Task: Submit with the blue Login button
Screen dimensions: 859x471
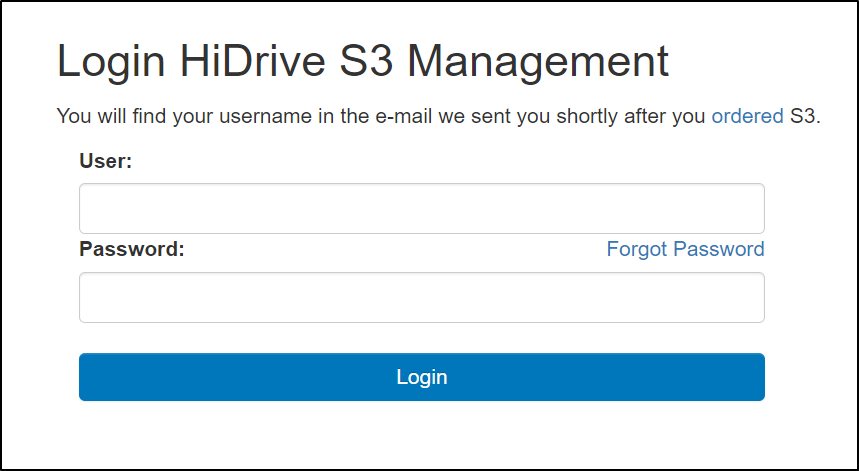Action: pyautogui.click(x=422, y=377)
